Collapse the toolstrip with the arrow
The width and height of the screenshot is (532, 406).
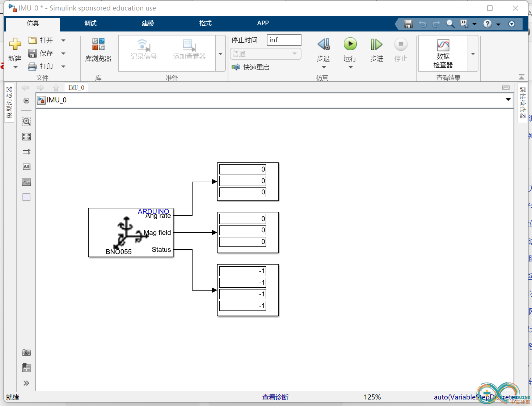[522, 77]
